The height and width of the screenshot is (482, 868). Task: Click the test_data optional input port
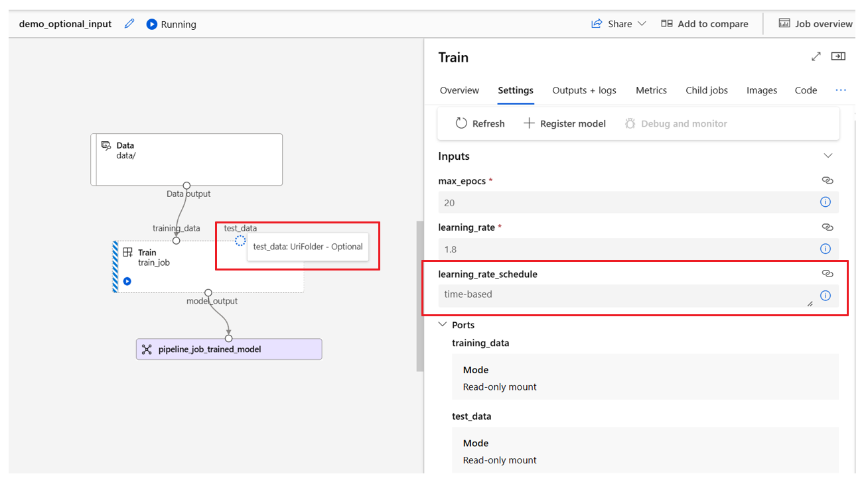coord(240,241)
